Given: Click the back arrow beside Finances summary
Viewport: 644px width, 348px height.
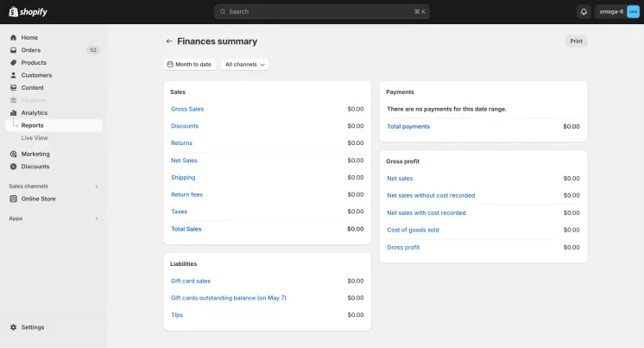Looking at the screenshot, I should point(169,41).
